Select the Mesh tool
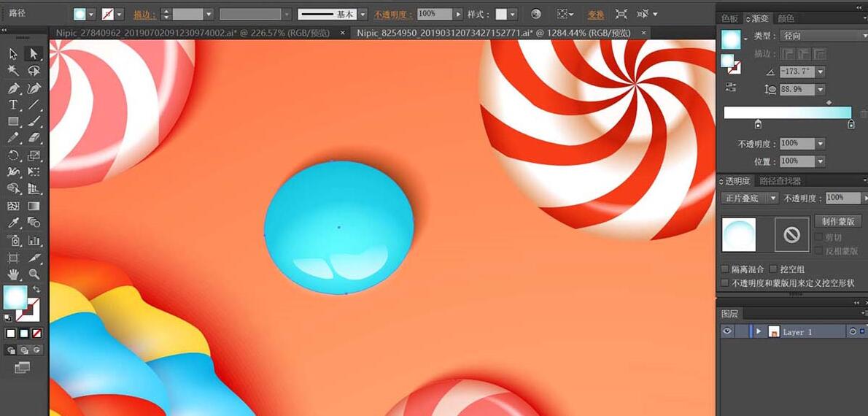 [13, 206]
